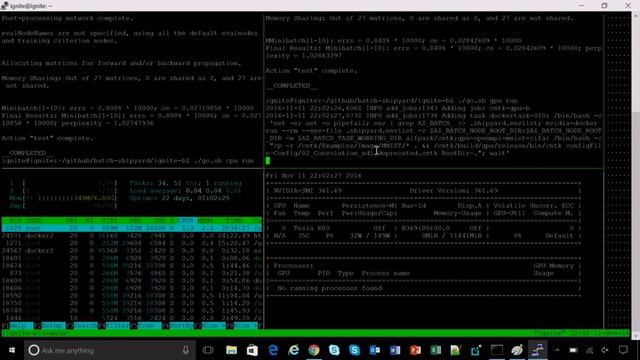Toggle F5 Tree view in htop
Screen dimensions: 640x360
(x=145, y=326)
